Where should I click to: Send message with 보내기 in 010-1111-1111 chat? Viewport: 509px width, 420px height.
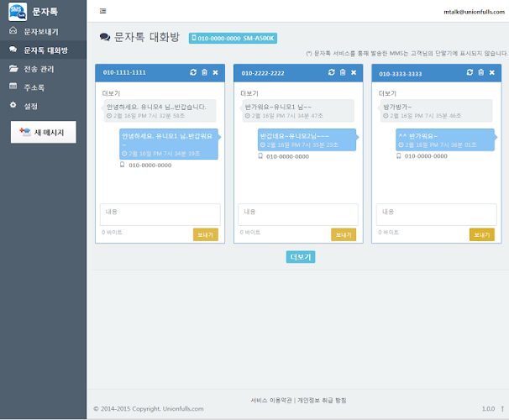pyautogui.click(x=206, y=234)
